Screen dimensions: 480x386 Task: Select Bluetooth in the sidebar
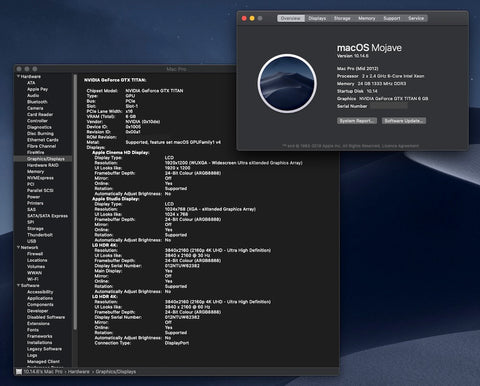37,102
